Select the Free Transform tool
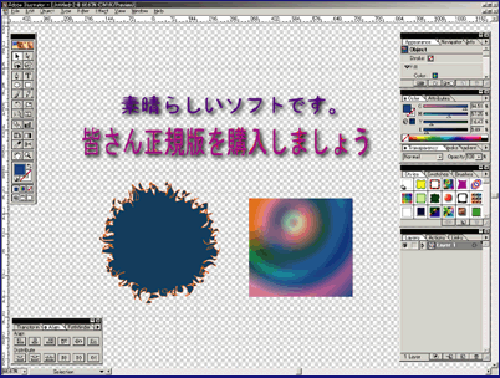 click(28, 114)
